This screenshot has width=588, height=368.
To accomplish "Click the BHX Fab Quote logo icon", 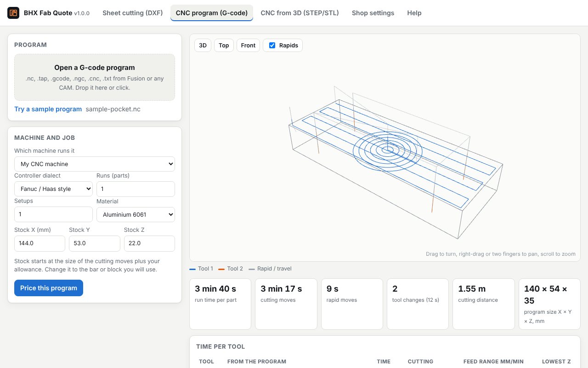I will 13,13.
